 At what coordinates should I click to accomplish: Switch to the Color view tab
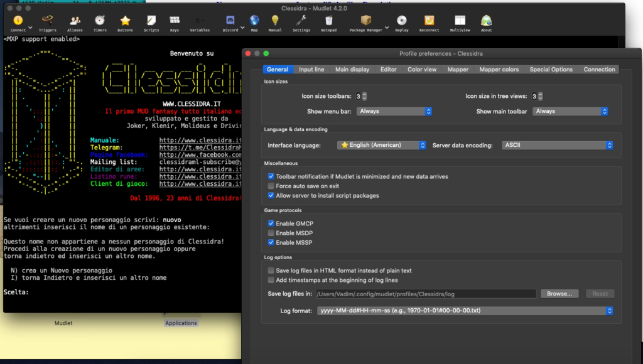pyautogui.click(x=422, y=70)
